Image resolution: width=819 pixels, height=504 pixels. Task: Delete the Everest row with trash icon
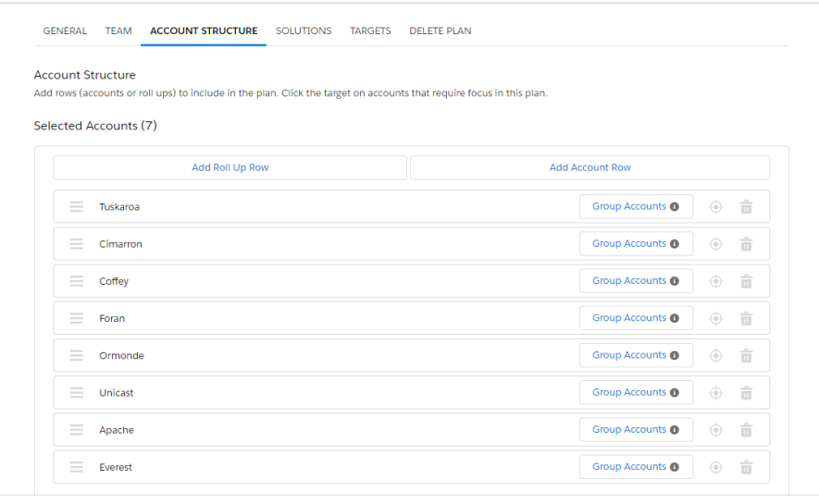[x=747, y=467]
